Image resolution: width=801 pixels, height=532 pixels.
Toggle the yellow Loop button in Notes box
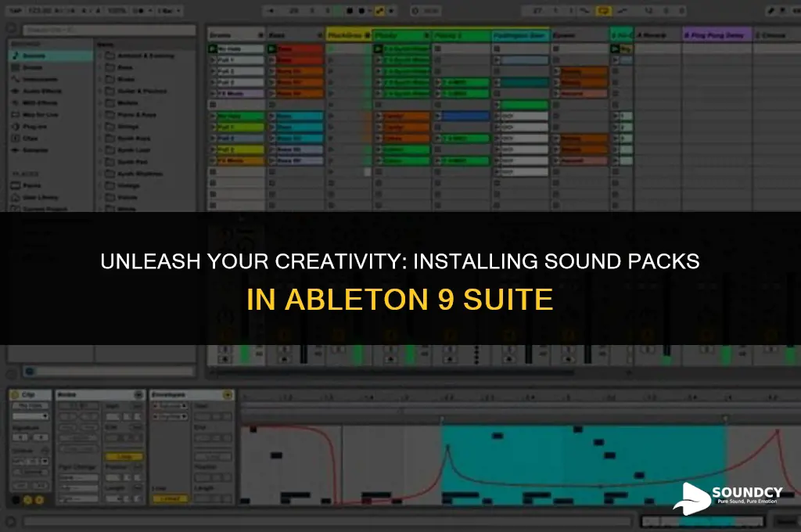tap(124, 456)
